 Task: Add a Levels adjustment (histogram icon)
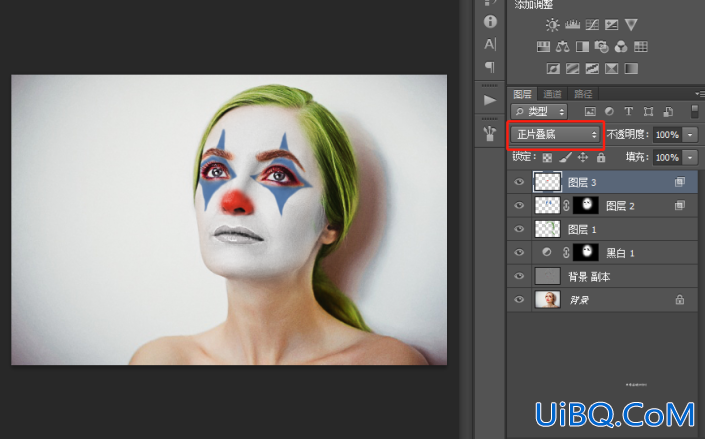572,25
